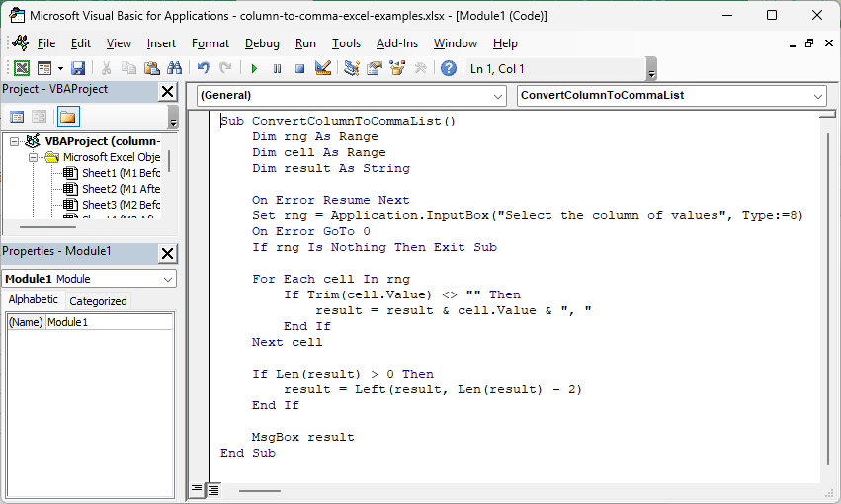The image size is (841, 504).
Task: Click the View Microsoft Excel toolbar icon
Action: (x=22, y=68)
